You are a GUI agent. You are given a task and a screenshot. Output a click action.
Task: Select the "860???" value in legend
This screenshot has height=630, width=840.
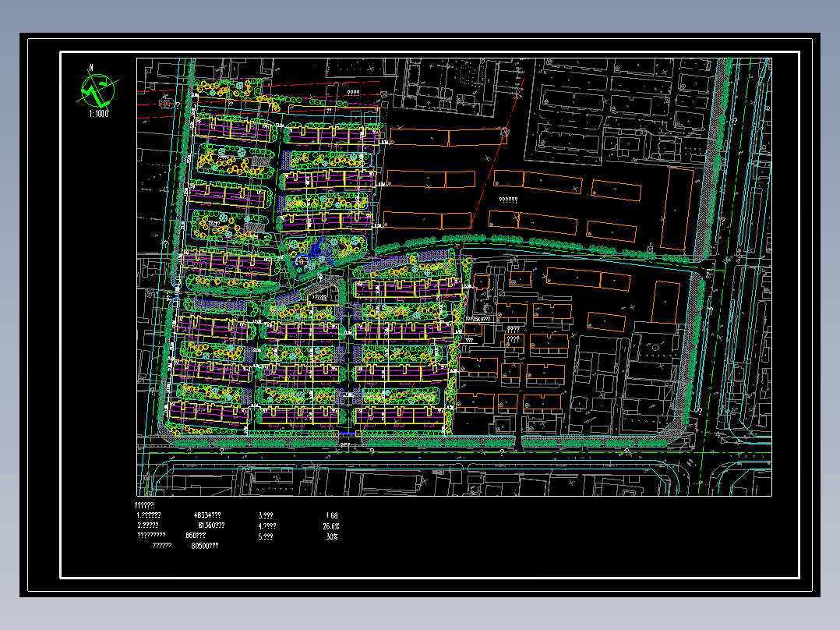click(196, 536)
